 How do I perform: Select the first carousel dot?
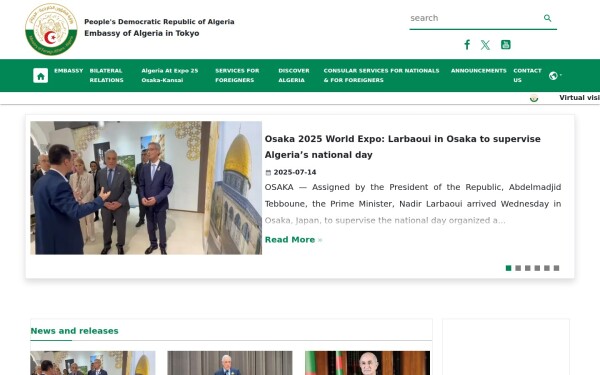(508, 268)
